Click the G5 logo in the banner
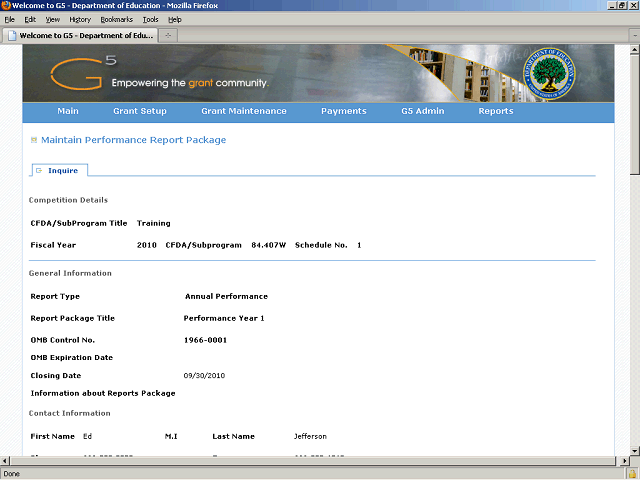This screenshot has width=640, height=480. (x=83, y=73)
